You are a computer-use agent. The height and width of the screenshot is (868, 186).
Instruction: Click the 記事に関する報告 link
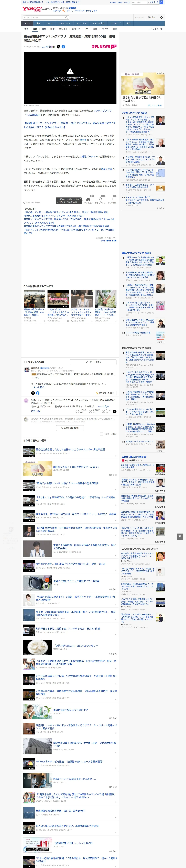32,203
